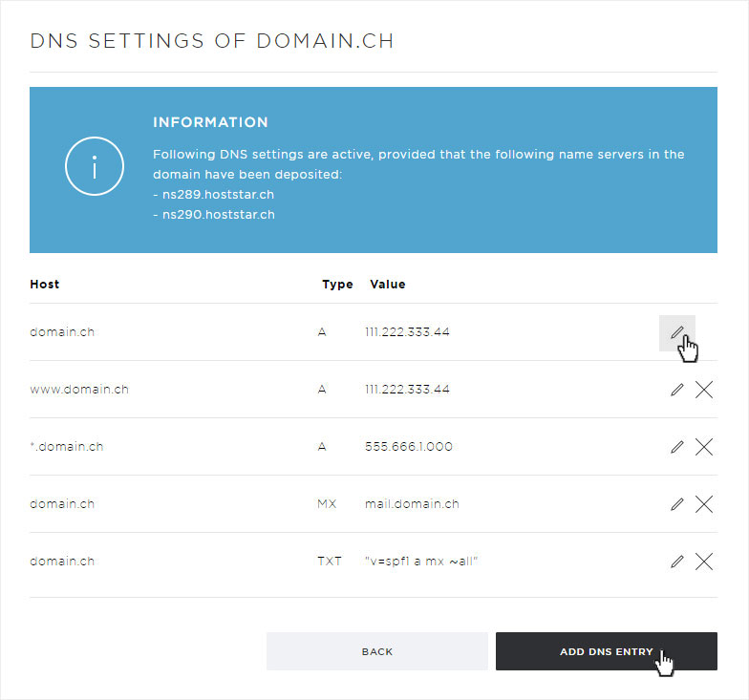Delete the www.domain.ch A record

704,390
